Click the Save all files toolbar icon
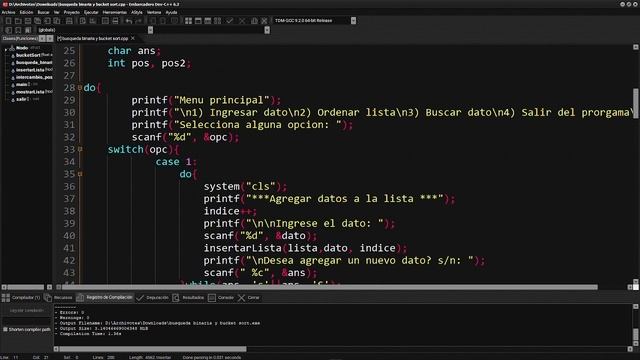The width and height of the screenshot is (640, 360). coord(38,21)
